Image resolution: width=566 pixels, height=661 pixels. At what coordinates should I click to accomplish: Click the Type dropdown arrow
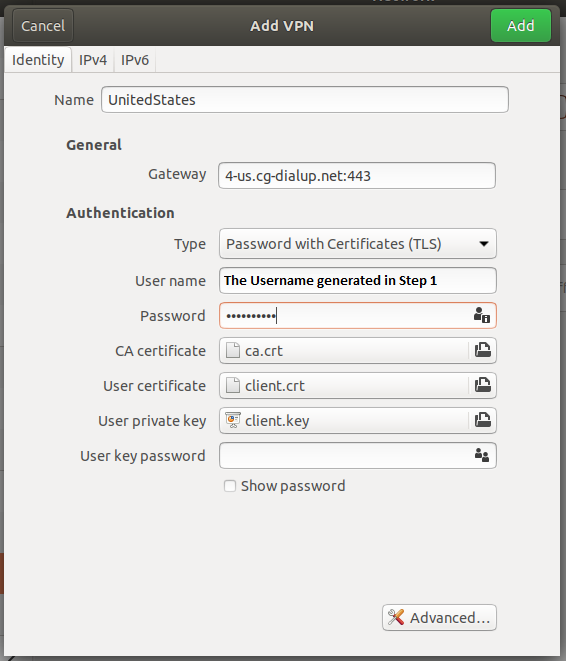[484, 244]
